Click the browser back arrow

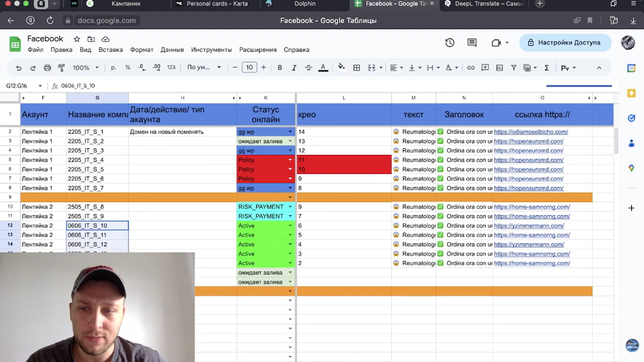pos(11,20)
